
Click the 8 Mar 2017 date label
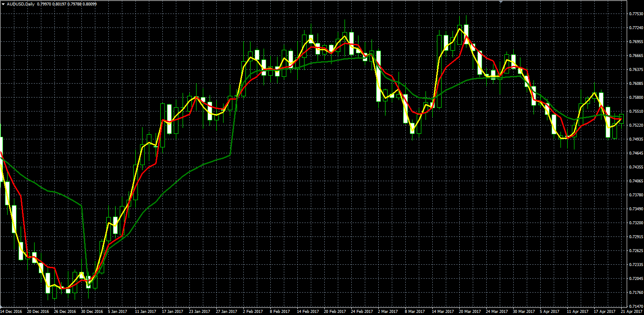click(415, 312)
